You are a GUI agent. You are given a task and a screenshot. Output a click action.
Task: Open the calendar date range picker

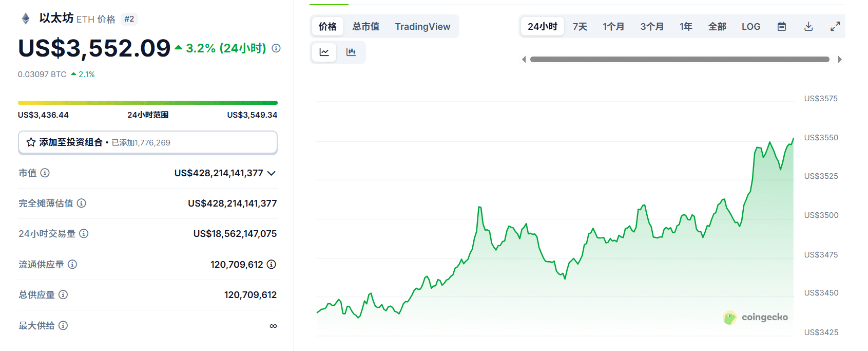coord(782,26)
